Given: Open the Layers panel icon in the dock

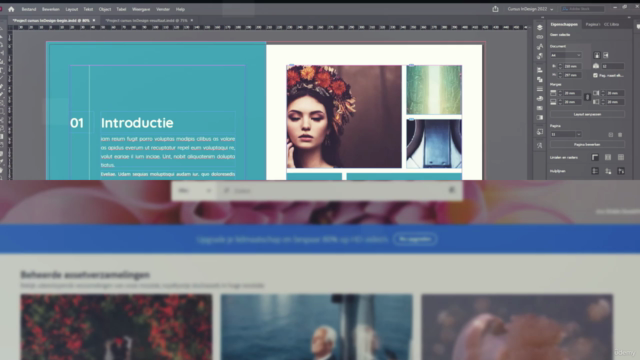Looking at the screenshot, I should click(x=540, y=27).
